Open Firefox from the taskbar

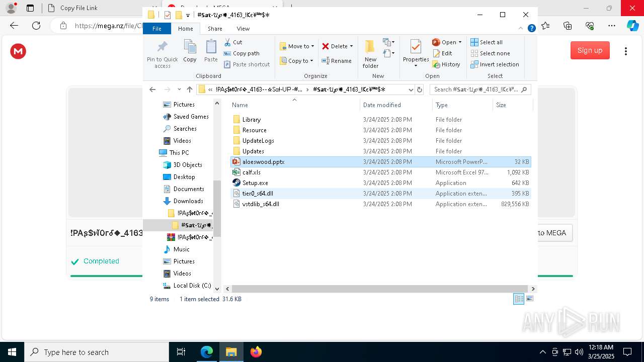point(256,352)
